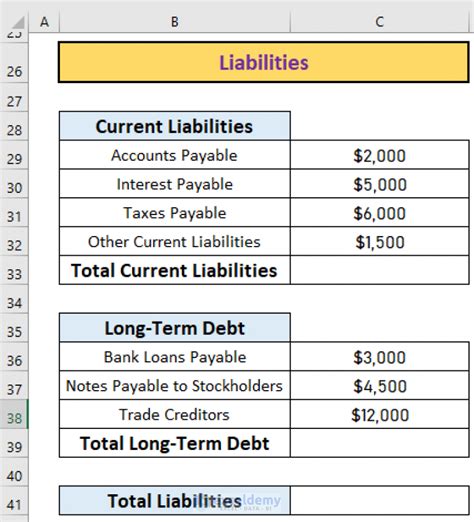Select Notes Payable to Stockholders label
The image size is (474, 522).
175,385
